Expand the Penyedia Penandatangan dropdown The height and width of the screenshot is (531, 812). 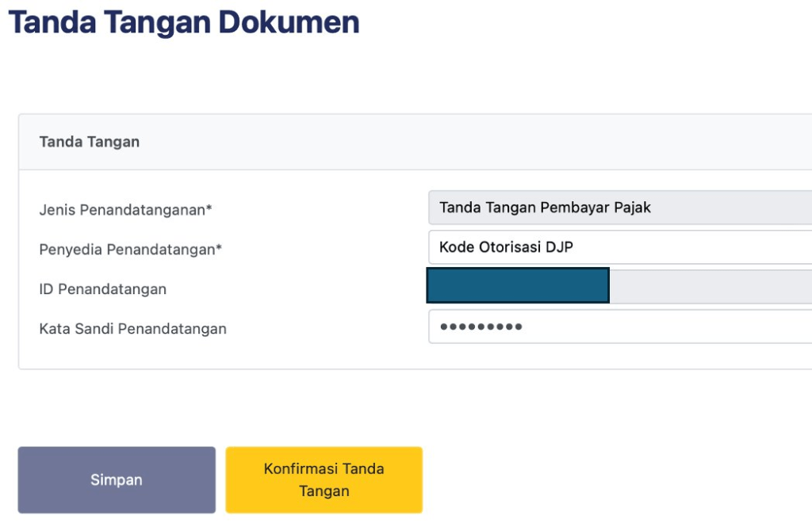click(x=619, y=247)
